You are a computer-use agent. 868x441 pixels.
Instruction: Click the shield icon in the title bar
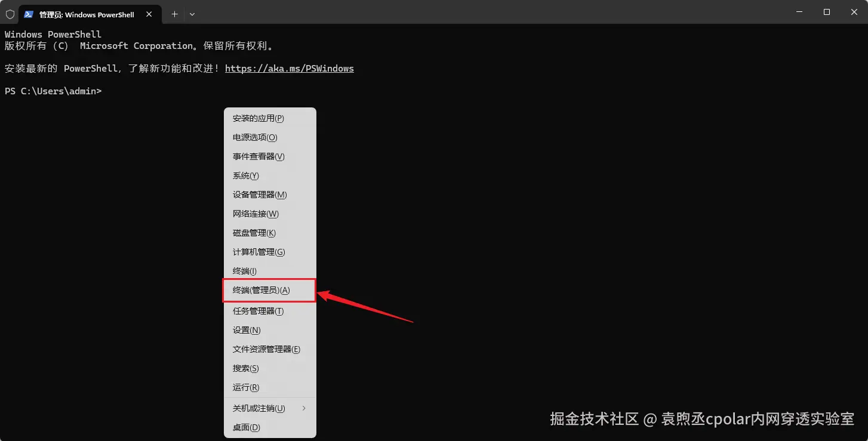tap(10, 13)
